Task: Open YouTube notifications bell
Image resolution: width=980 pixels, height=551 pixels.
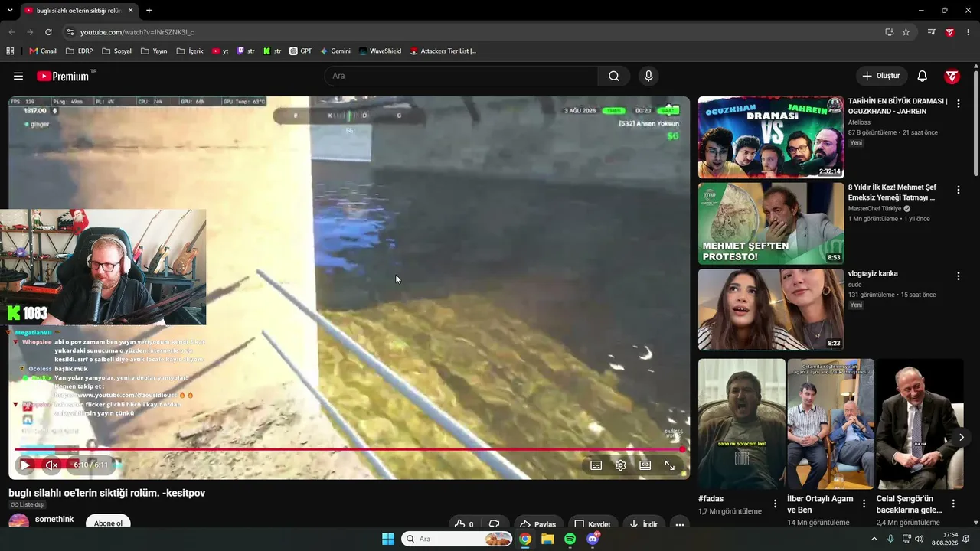Action: point(923,77)
